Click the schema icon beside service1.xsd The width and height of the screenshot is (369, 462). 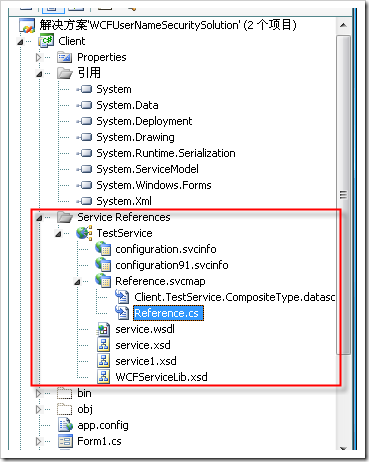point(103,361)
